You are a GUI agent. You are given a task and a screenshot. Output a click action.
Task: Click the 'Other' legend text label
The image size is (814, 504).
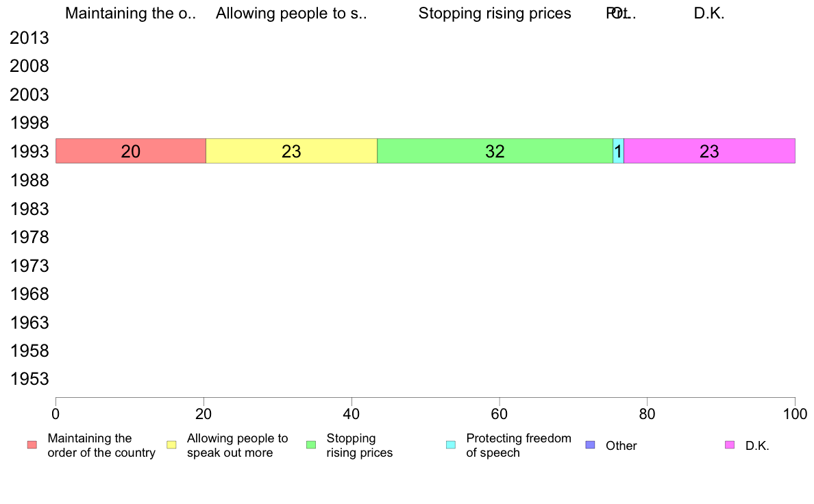point(621,446)
